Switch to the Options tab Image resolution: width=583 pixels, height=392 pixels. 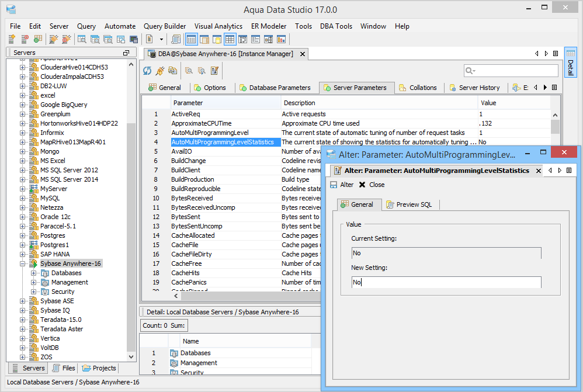[x=210, y=88]
